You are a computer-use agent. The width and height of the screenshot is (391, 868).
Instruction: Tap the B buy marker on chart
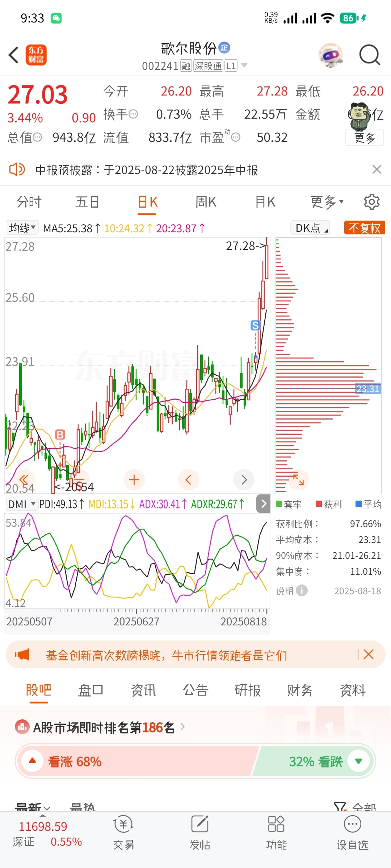coord(60,434)
